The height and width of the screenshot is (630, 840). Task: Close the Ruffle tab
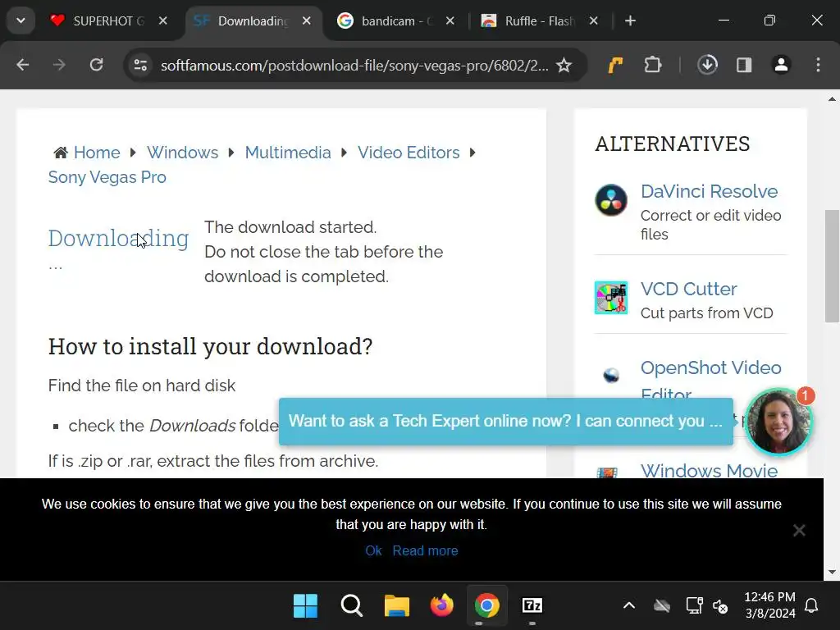[x=594, y=21]
